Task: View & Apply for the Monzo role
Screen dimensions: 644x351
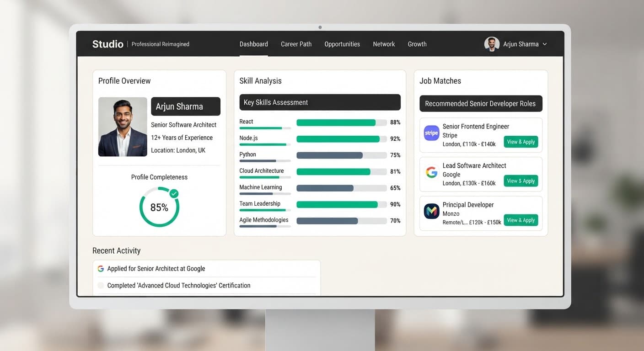Action: pyautogui.click(x=521, y=220)
